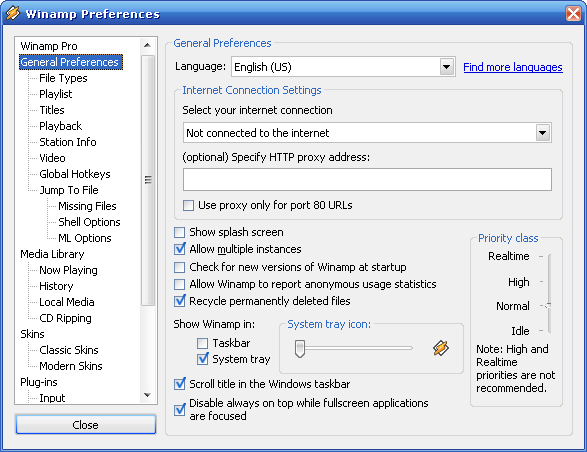Select Missing Files tree item
This screenshot has width=587, height=452.
(87, 206)
